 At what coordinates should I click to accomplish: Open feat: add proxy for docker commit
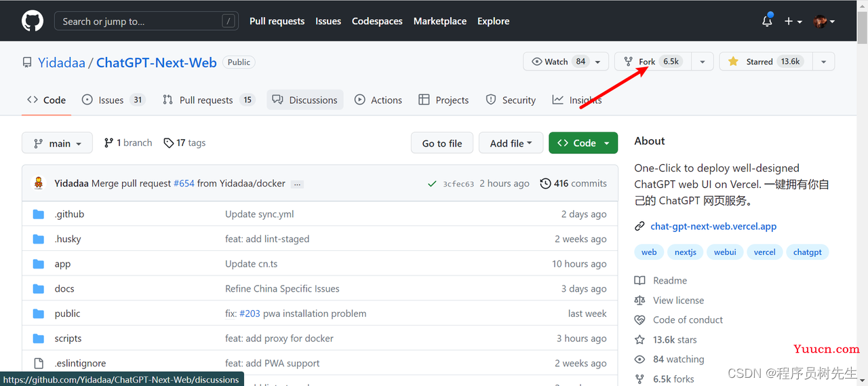point(279,339)
